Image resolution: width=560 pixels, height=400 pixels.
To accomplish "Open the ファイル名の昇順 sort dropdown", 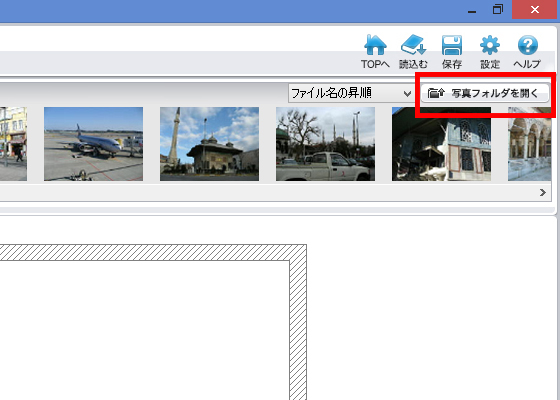I will pyautogui.click(x=351, y=93).
